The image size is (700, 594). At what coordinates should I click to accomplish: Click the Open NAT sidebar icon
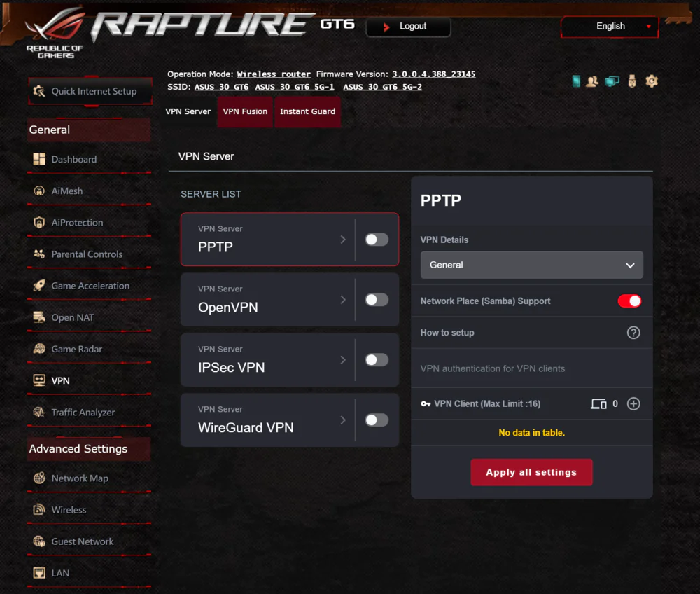click(x=39, y=317)
